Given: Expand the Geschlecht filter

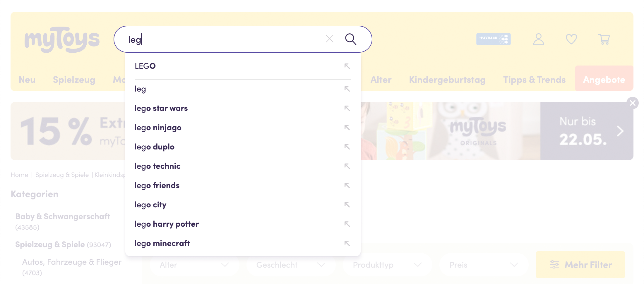Looking at the screenshot, I should click(x=291, y=265).
